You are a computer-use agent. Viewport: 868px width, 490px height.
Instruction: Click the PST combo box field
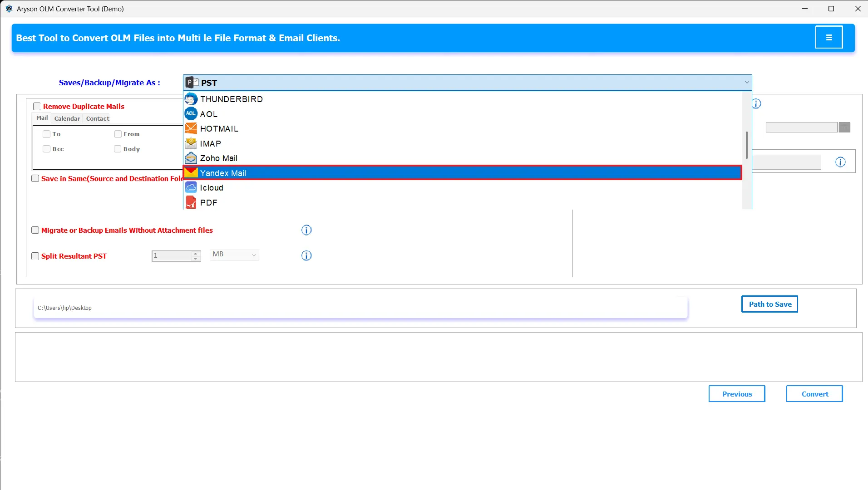pyautogui.click(x=468, y=83)
